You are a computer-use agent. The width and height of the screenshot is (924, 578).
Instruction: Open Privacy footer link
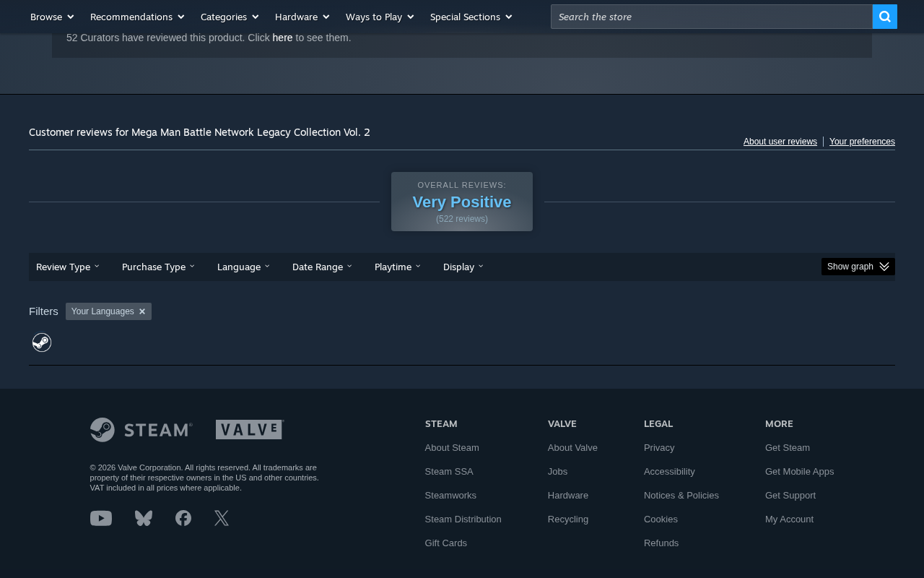pos(659,448)
